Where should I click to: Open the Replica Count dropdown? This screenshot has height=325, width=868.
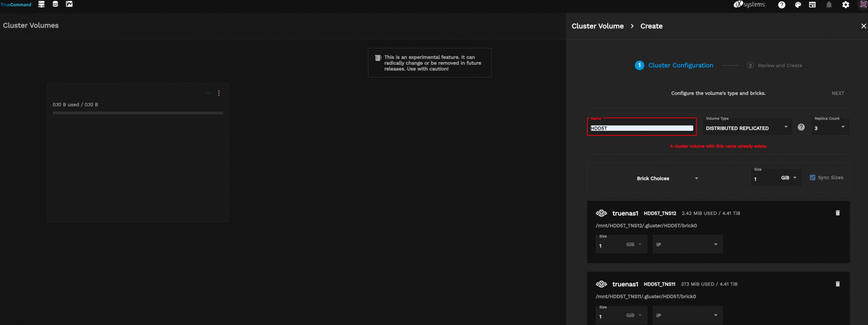click(x=830, y=127)
